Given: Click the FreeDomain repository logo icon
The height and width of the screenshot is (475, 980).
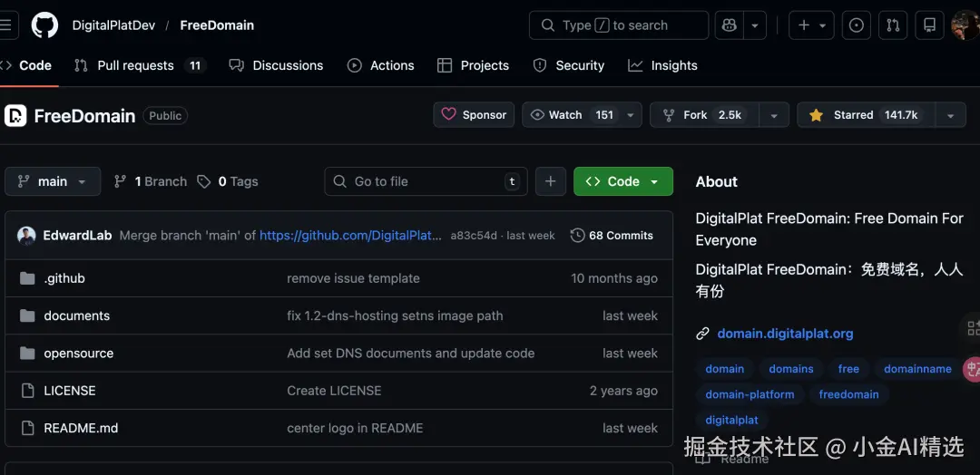Looking at the screenshot, I should [x=15, y=116].
